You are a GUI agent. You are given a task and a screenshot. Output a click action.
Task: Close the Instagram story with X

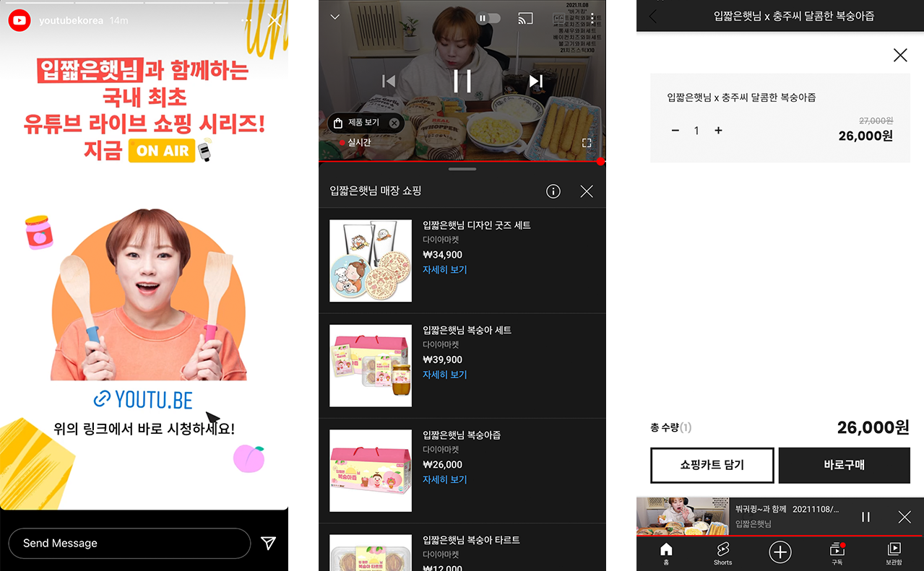[275, 20]
